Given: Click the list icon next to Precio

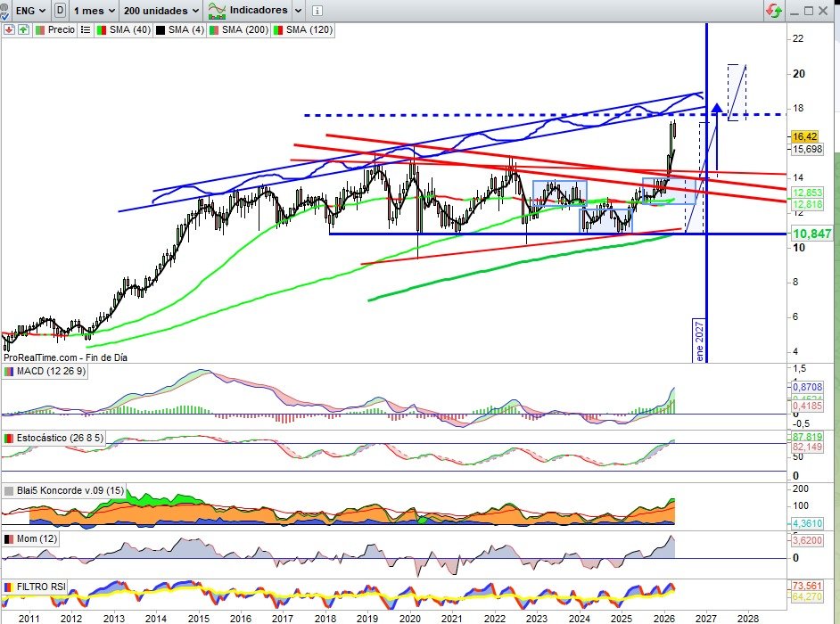Looking at the screenshot, I should (x=86, y=29).
